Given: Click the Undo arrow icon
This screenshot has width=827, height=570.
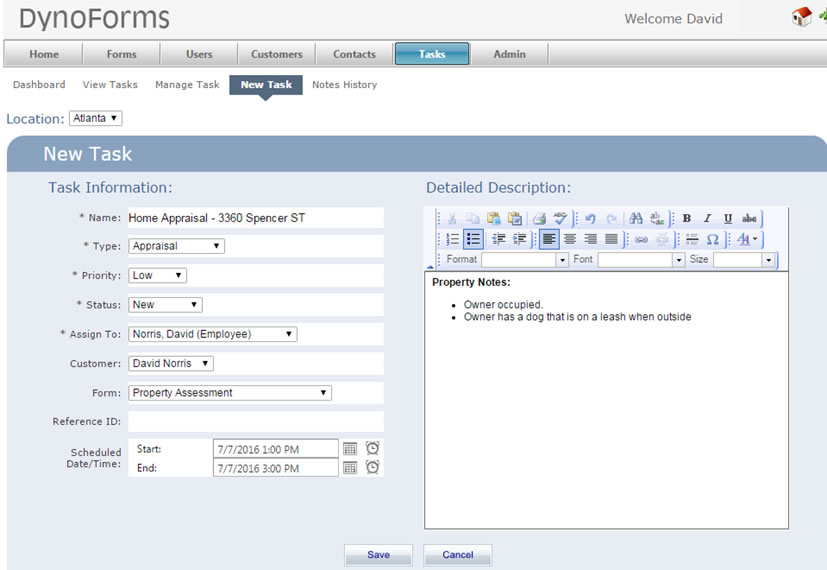Looking at the screenshot, I should tap(590, 218).
